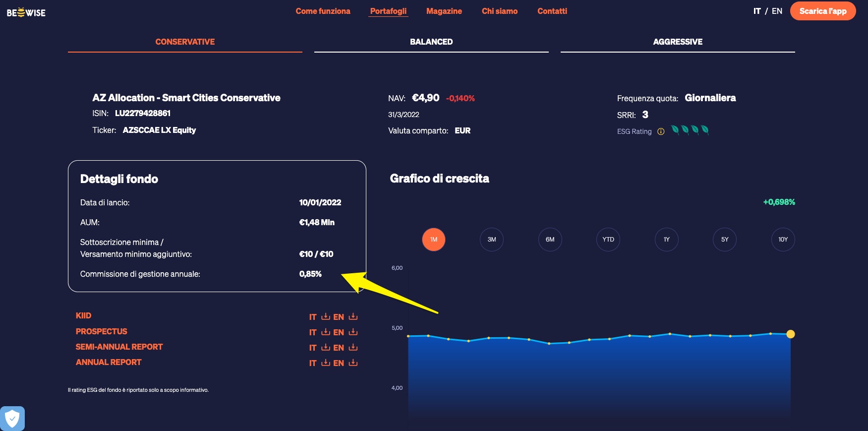
Task: Select the YTD chart period
Action: [608, 240]
